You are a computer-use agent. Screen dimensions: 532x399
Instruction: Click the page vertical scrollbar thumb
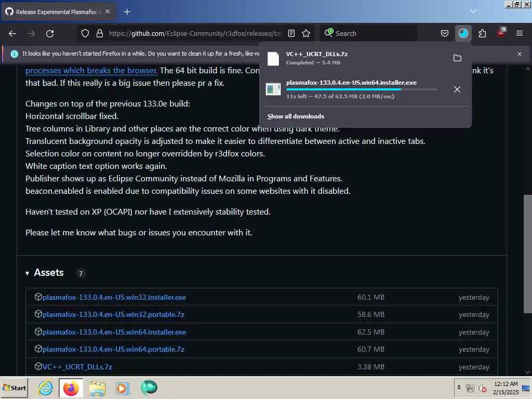(527, 254)
